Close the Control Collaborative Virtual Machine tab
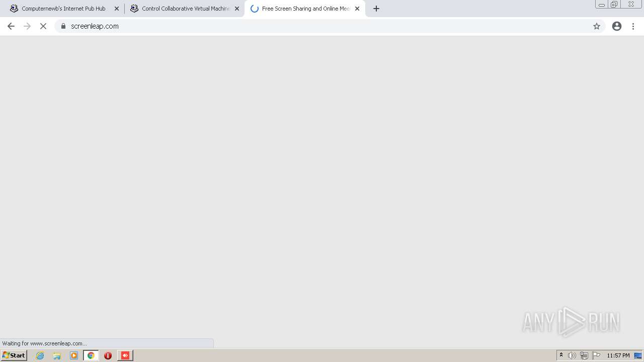Screen dimensions: 644x362 (237, 9)
